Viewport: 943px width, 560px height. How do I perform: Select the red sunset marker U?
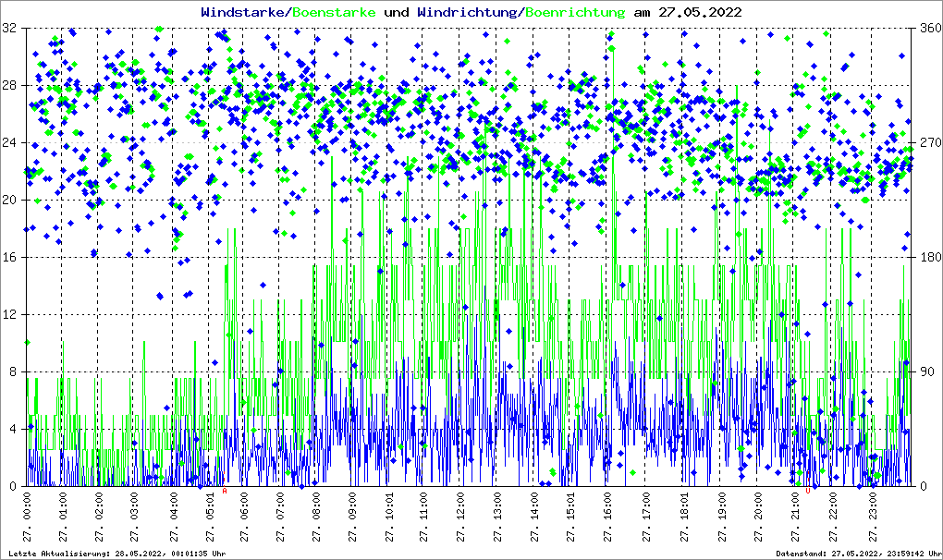(x=809, y=492)
